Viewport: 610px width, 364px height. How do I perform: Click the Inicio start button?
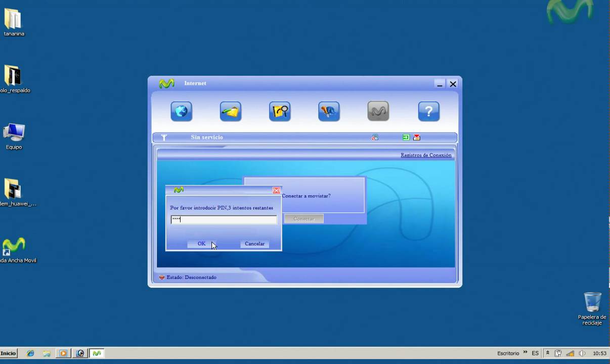(9, 353)
